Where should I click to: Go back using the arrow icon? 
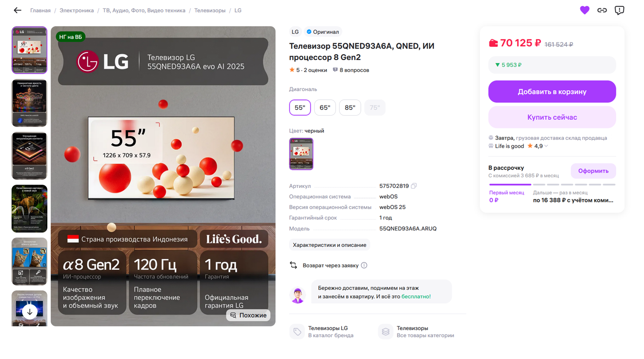(x=17, y=10)
